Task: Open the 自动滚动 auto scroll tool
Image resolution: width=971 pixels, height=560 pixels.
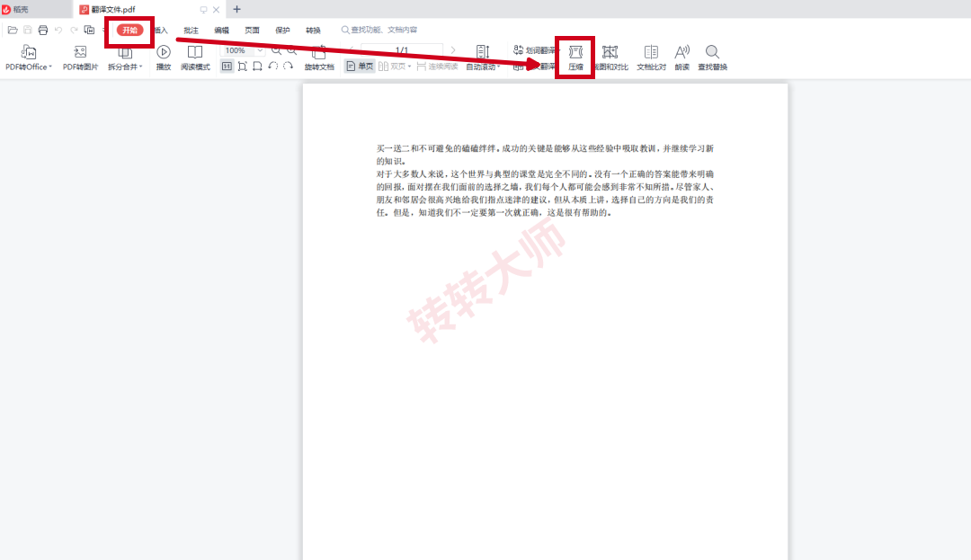Action: (x=482, y=58)
